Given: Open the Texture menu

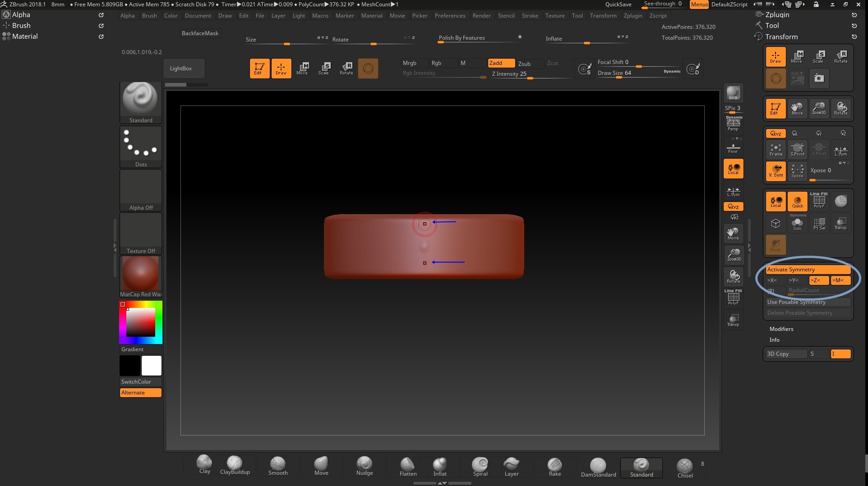Looking at the screenshot, I should [x=554, y=15].
